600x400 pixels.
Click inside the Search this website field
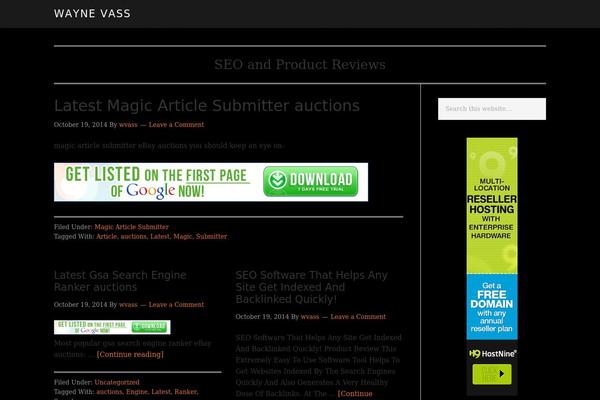492,109
